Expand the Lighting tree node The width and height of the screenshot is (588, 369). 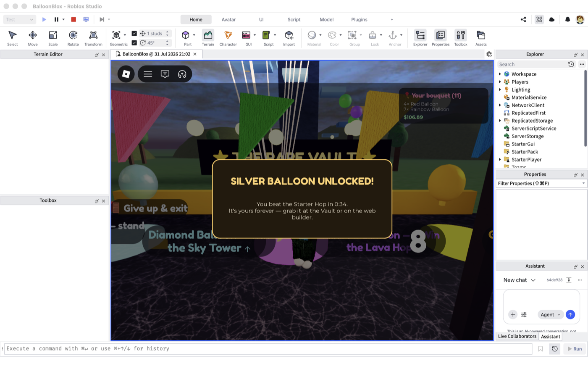coord(500,90)
